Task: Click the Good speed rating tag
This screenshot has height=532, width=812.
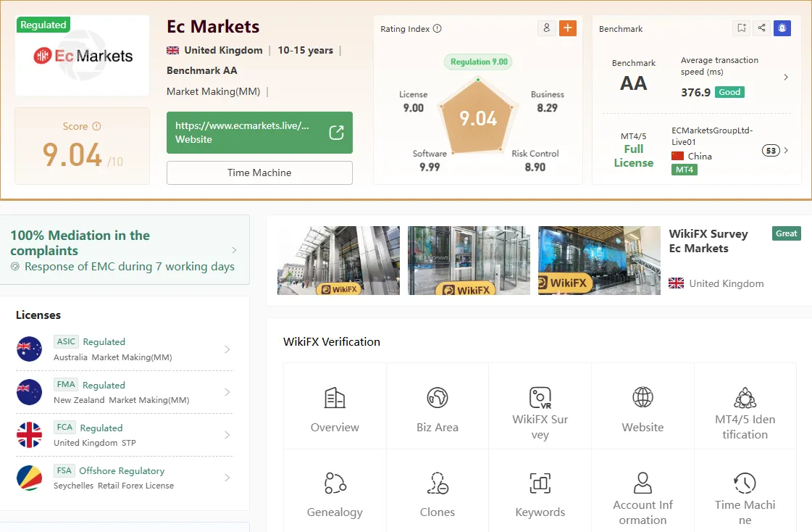Action: [729, 92]
